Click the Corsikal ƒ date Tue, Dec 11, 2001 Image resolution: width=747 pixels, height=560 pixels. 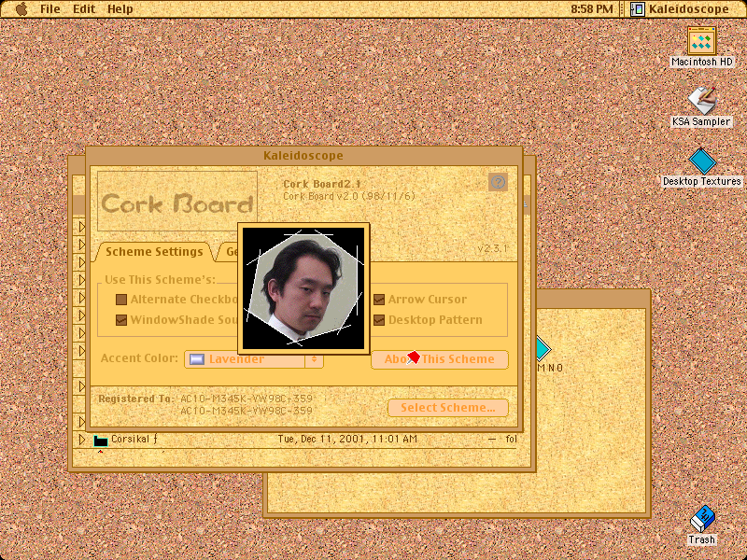347,439
